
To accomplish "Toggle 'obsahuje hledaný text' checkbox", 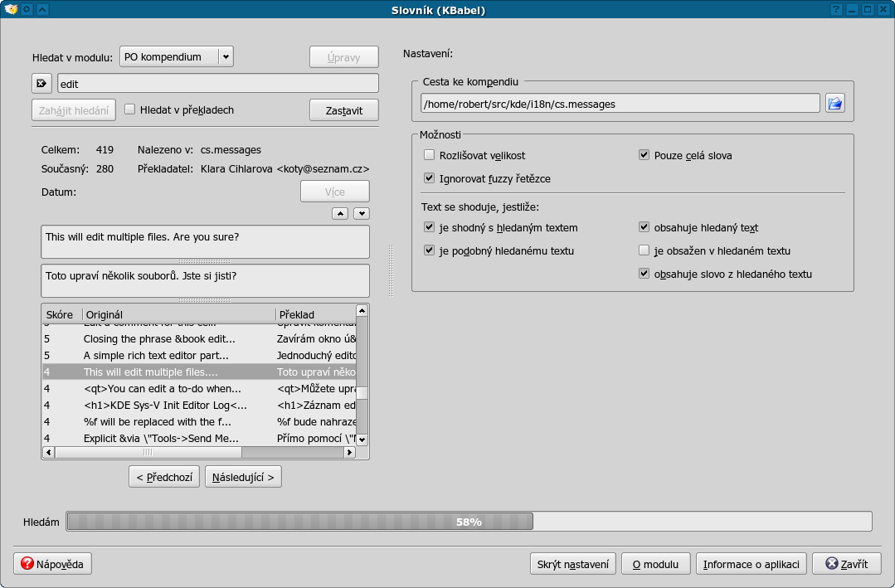I will click(644, 227).
